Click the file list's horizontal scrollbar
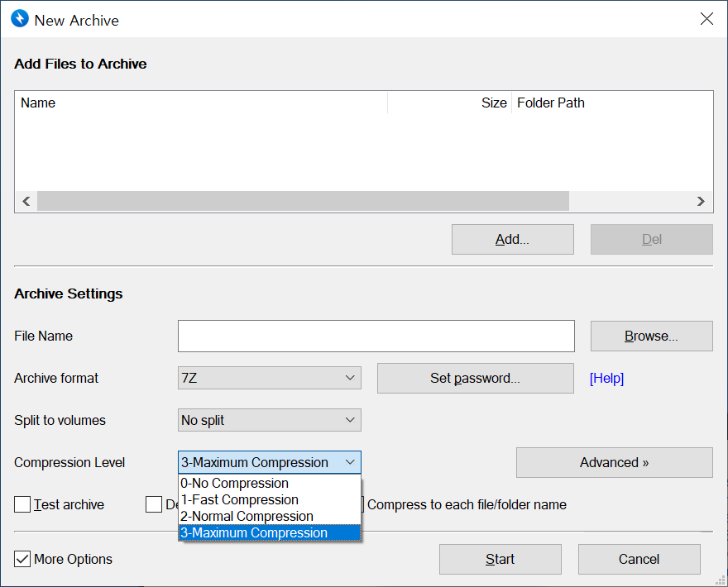The width and height of the screenshot is (728, 587). click(303, 201)
